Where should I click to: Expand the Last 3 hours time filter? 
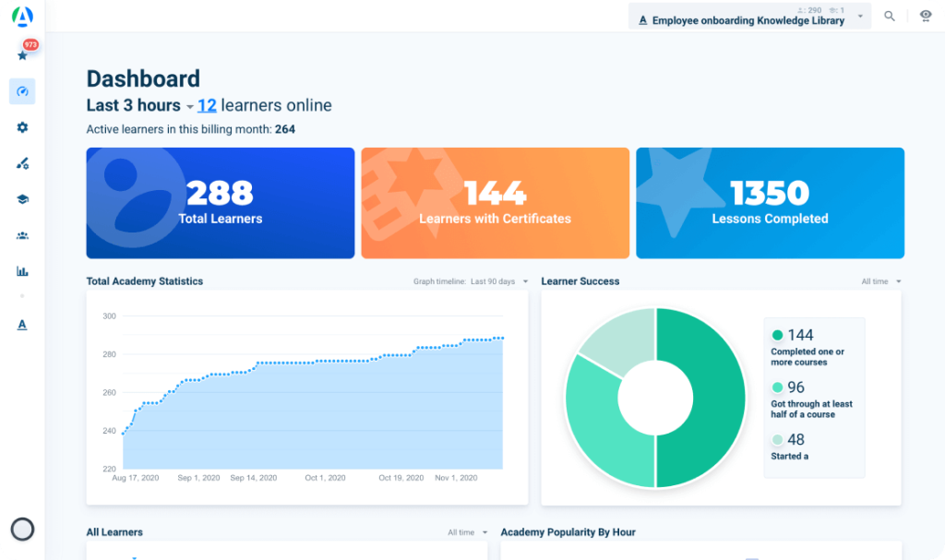coord(190,105)
